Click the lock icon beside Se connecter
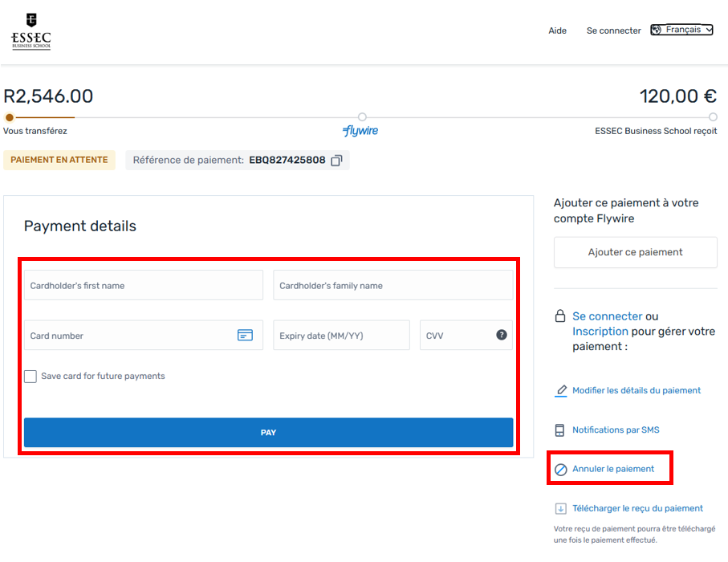Screen dimensions: 728x562 coord(560,316)
